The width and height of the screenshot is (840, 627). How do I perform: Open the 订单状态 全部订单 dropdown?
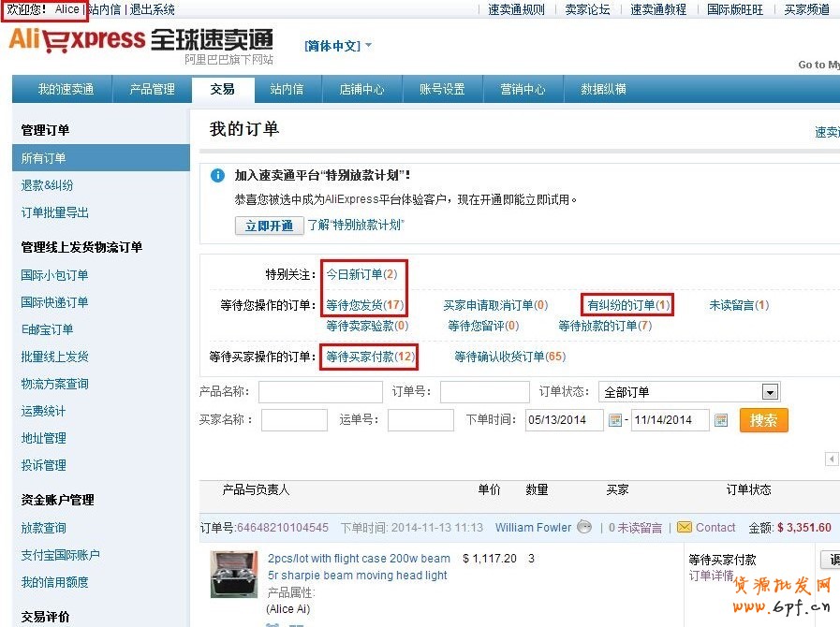pyautogui.click(x=770, y=392)
